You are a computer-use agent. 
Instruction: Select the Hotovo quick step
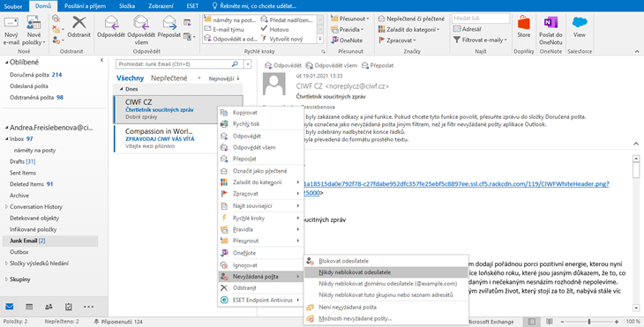coord(274,29)
